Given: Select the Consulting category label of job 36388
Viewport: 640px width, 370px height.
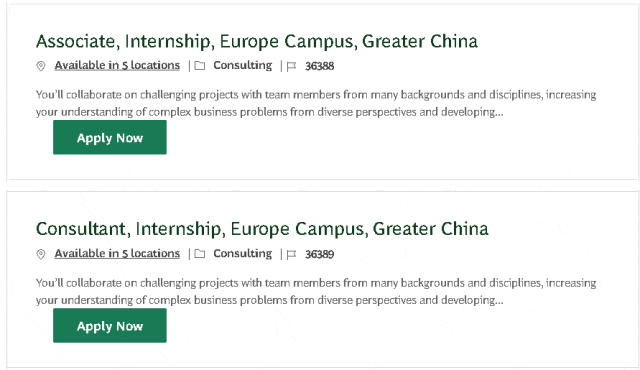Looking at the screenshot, I should 242,65.
